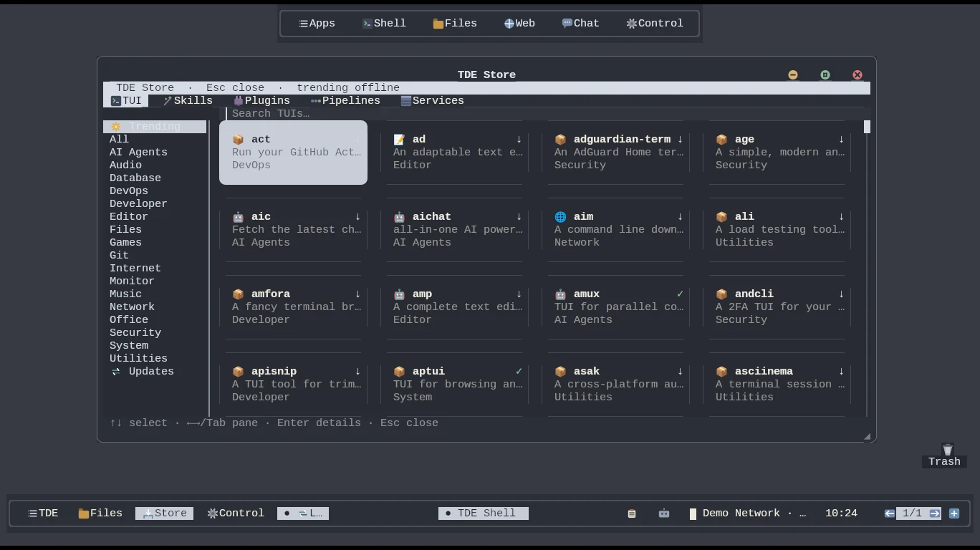Switch to the Pipelines tab
This screenshot has width=980, height=550.
tap(345, 101)
